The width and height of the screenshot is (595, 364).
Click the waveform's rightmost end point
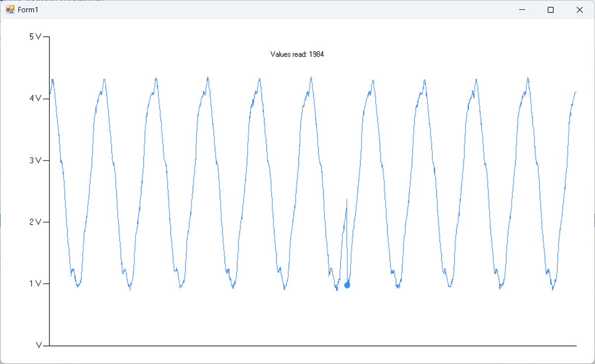tap(576, 92)
